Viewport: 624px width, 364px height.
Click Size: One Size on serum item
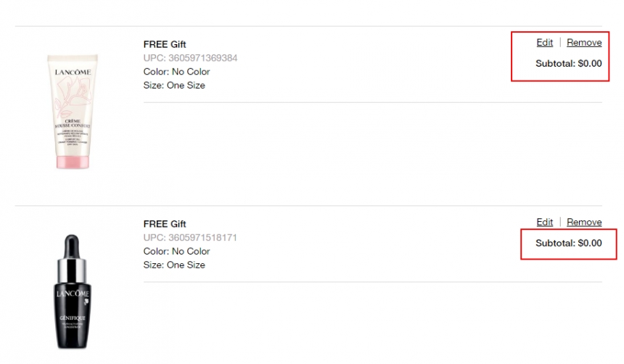pos(174,265)
